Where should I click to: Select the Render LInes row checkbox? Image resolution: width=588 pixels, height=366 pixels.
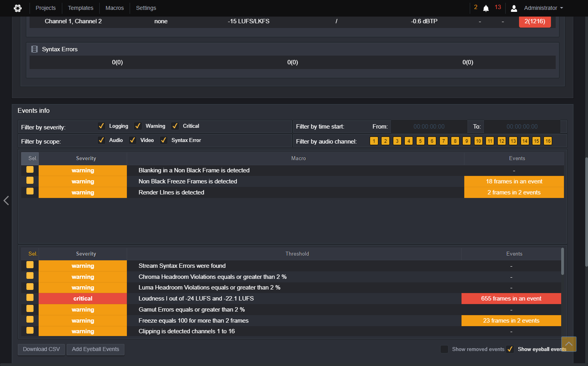coord(30,191)
